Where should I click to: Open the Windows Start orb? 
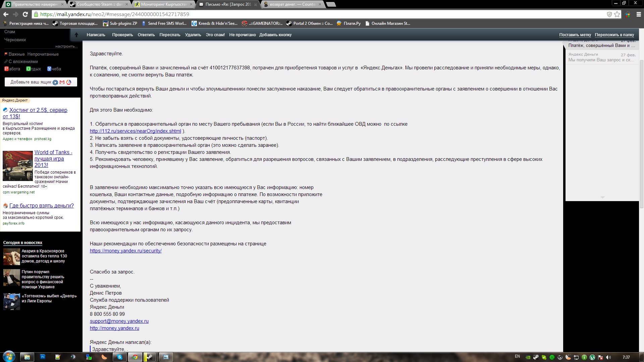pyautogui.click(x=9, y=357)
